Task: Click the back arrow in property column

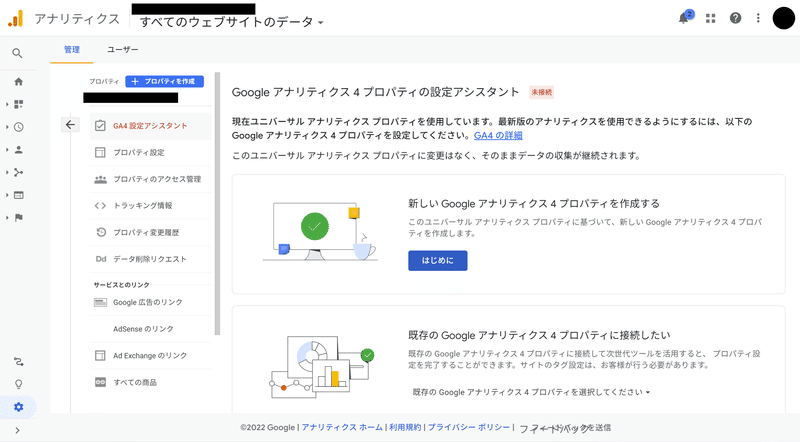Action: 70,125
